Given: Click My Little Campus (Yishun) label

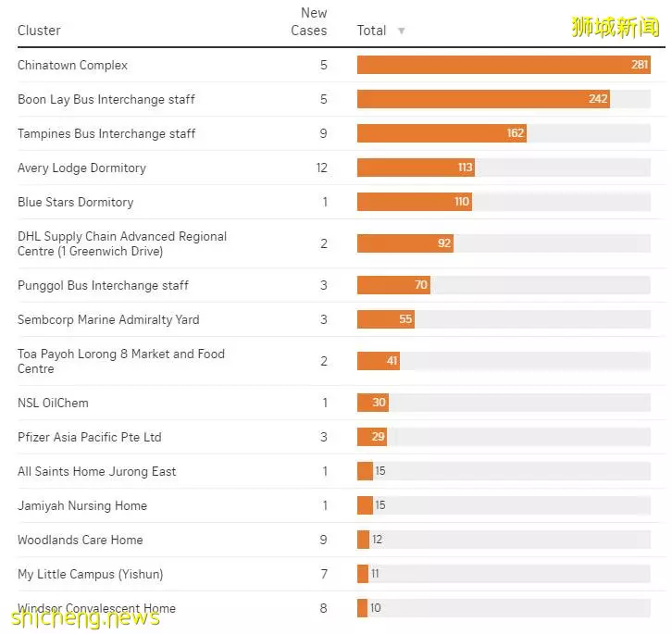Looking at the screenshot, I should [91, 575].
